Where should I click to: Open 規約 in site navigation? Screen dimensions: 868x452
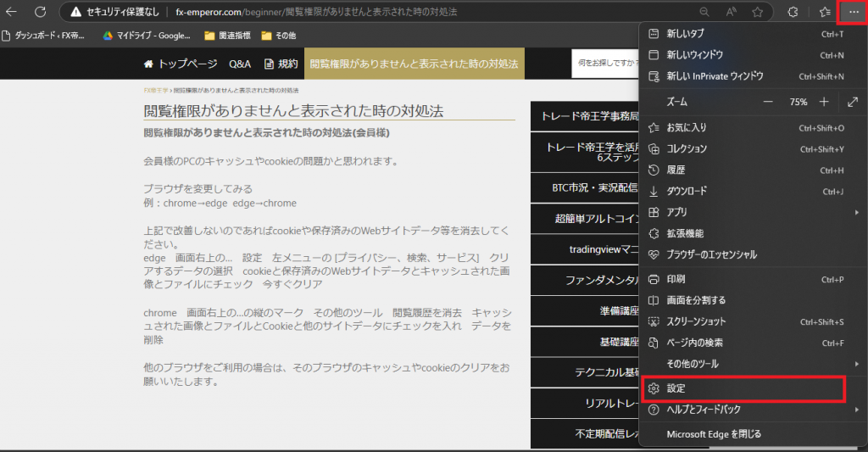point(281,64)
